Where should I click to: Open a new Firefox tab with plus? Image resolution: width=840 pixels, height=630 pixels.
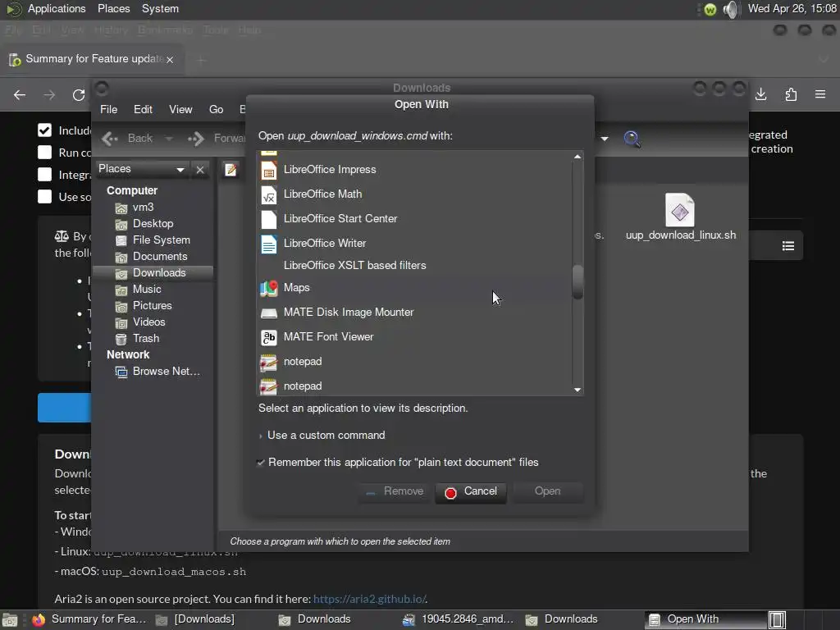coord(202,60)
